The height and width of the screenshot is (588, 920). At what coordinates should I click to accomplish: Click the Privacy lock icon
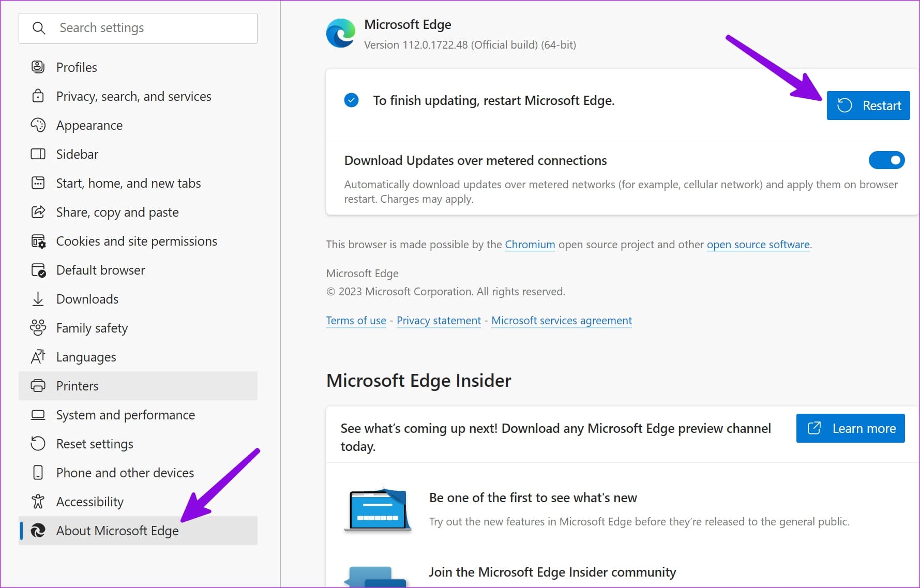pos(38,96)
